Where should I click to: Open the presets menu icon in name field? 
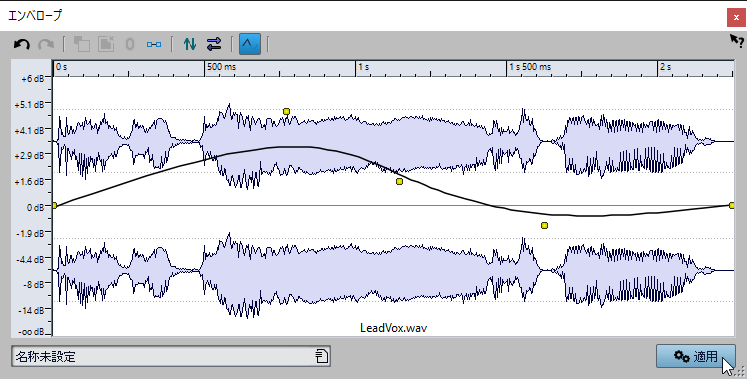coord(321,356)
